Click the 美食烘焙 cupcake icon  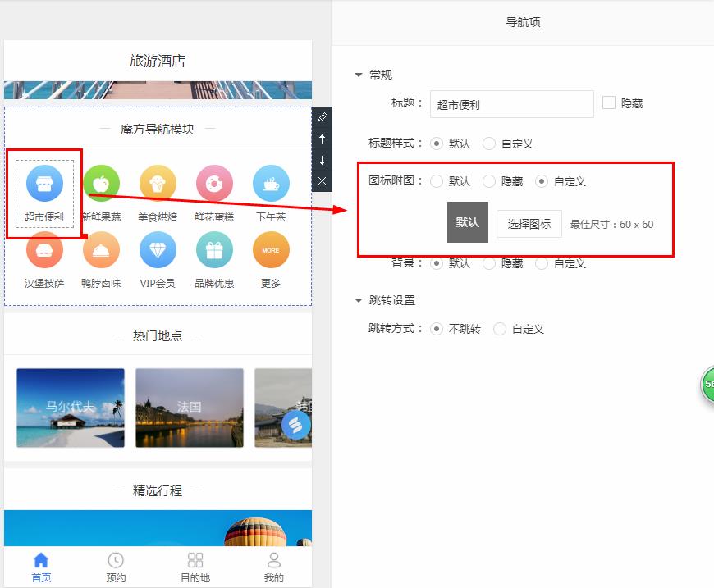[158, 183]
